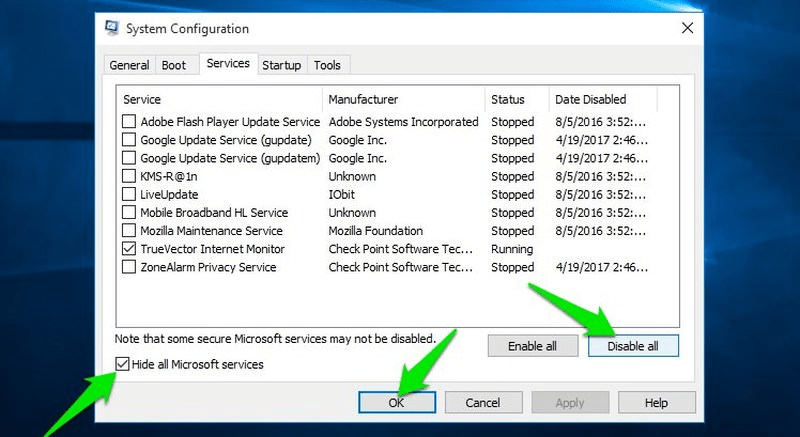Switch to the General tab
This screenshot has height=437, width=800.
click(x=129, y=65)
